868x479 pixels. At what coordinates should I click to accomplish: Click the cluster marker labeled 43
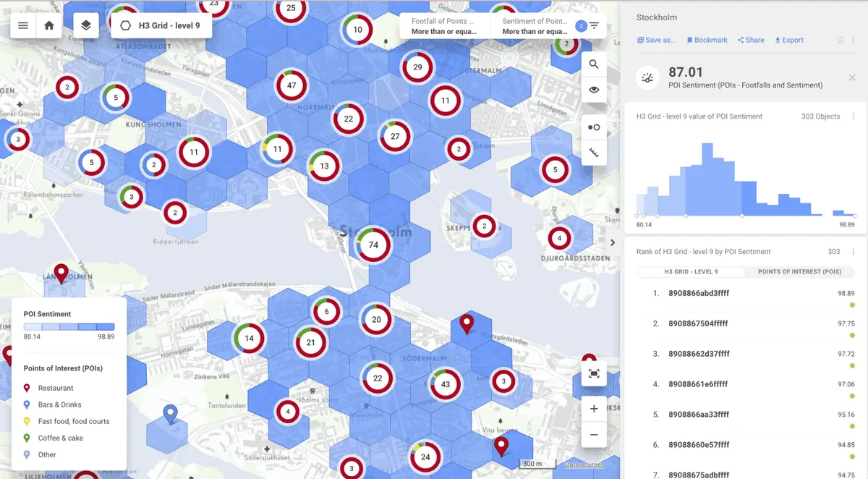446,384
